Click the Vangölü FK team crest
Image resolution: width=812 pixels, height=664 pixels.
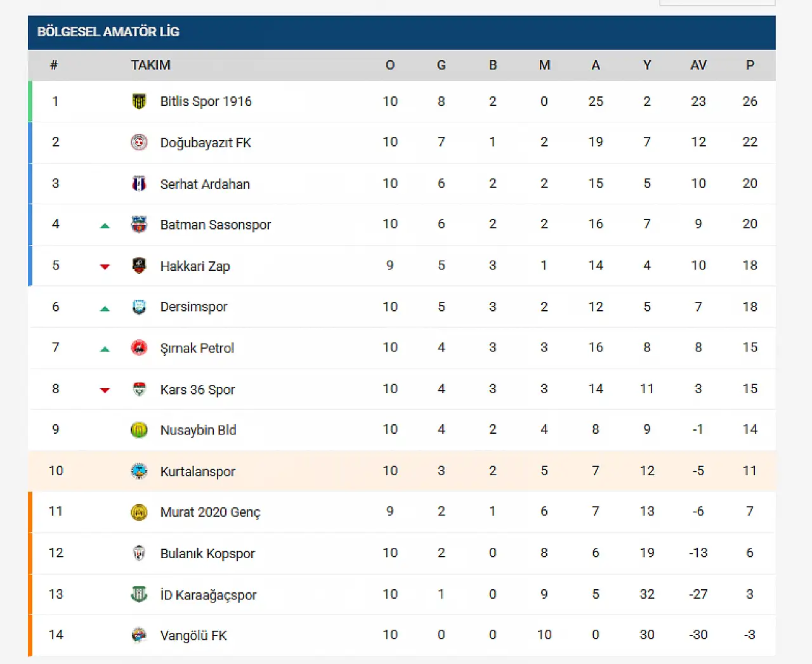[x=139, y=635]
